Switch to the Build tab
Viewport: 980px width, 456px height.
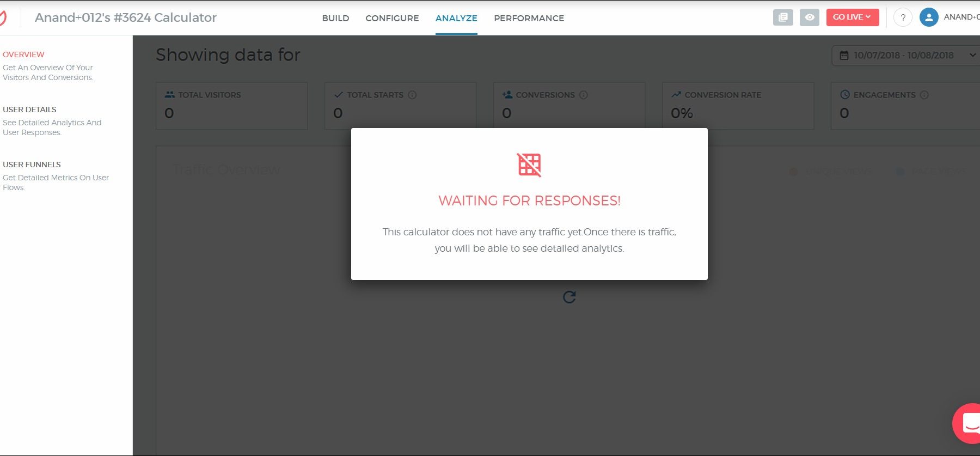tap(335, 18)
